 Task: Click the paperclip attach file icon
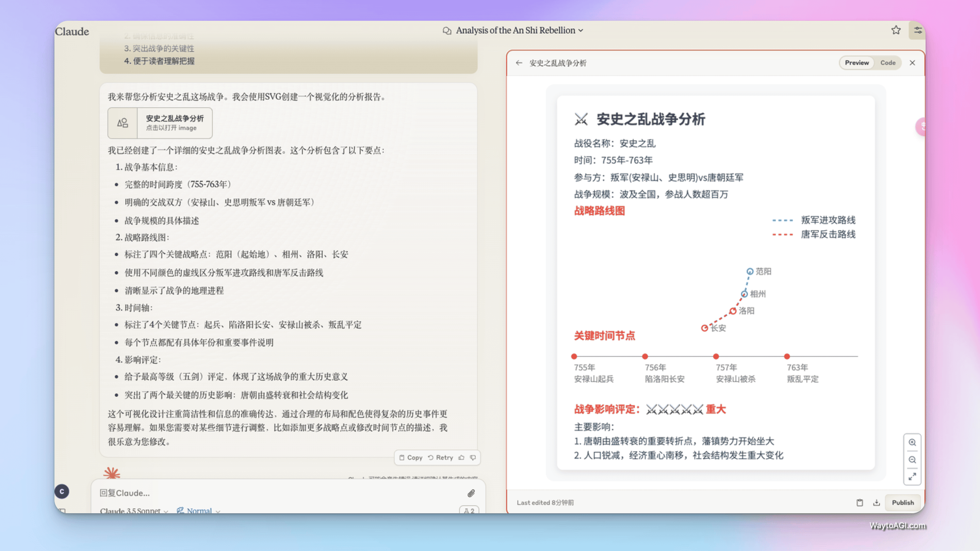471,493
